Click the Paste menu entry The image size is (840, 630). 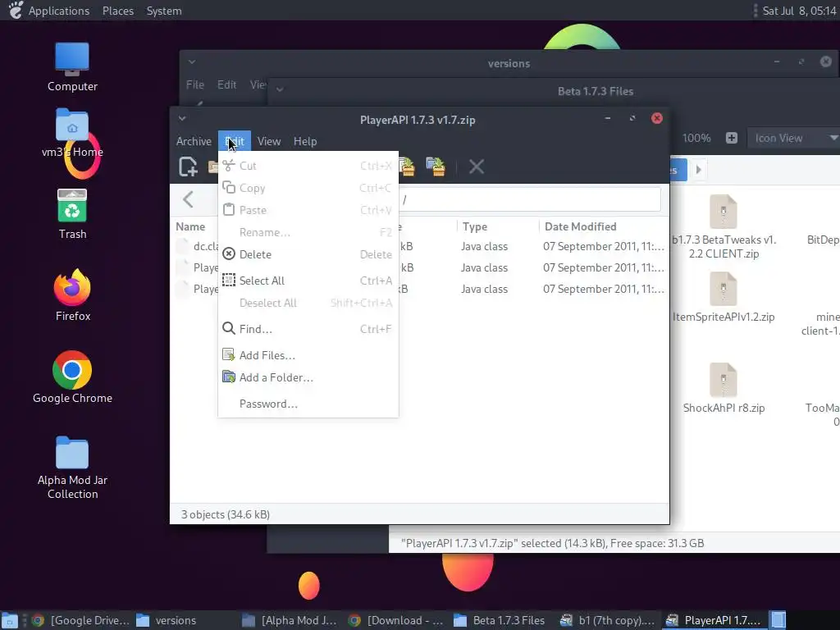click(x=308, y=210)
